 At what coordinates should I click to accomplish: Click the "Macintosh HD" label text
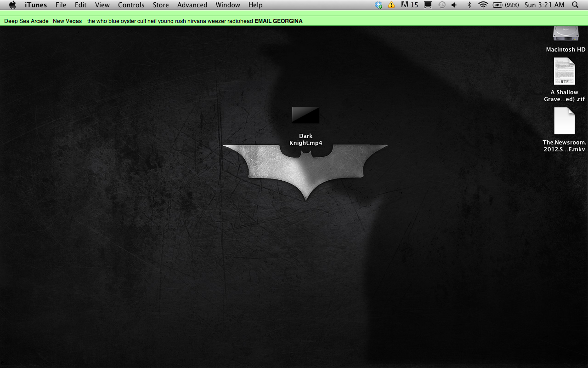pos(565,50)
